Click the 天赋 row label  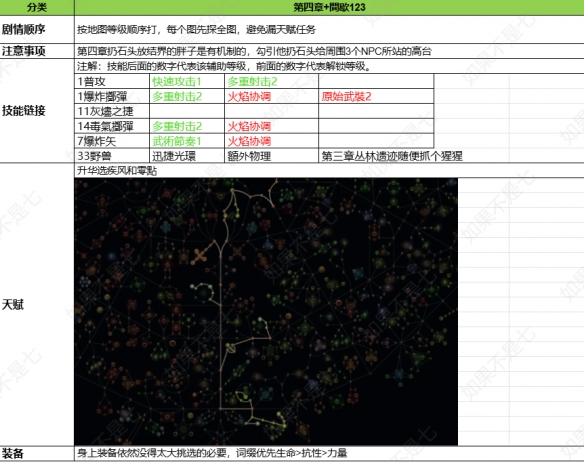37,304
